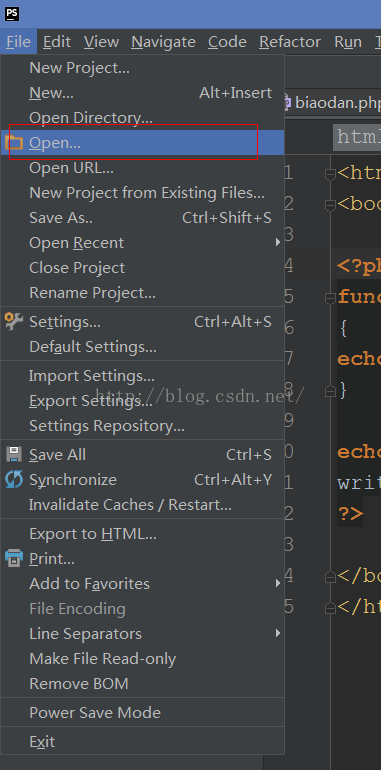This screenshot has height=770, width=381.
Task: Click the Save All floppy disk icon
Action: pyautogui.click(x=14, y=454)
